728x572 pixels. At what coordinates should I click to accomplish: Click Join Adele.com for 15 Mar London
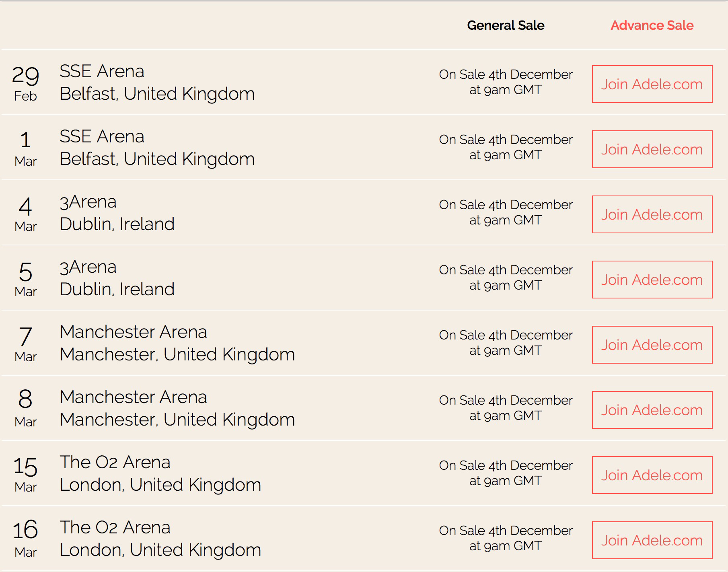(652, 475)
